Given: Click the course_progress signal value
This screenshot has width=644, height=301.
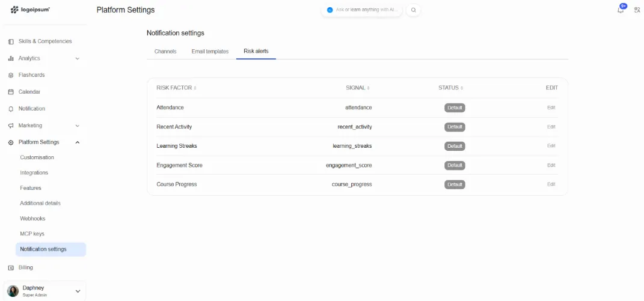Looking at the screenshot, I should click(x=352, y=184).
